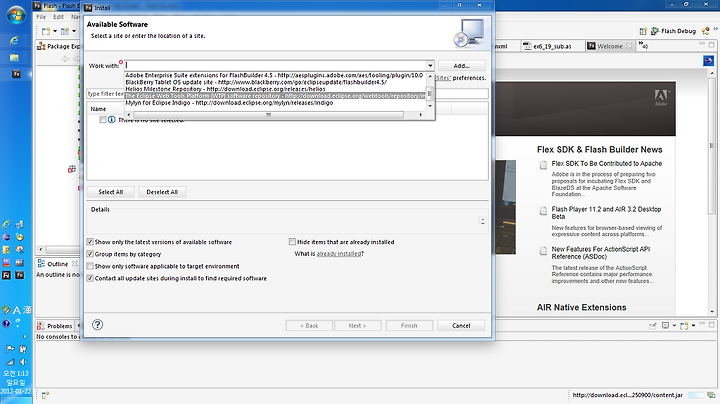The width and height of the screenshot is (720, 404).
Task: Click the New wizard toolbar icon in Flash Builder
Action: pyautogui.click(x=46, y=31)
